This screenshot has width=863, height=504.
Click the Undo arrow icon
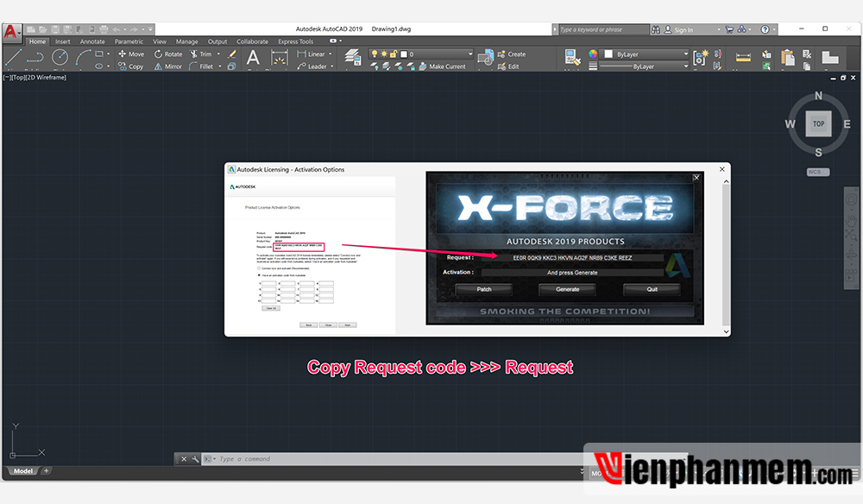[117, 29]
